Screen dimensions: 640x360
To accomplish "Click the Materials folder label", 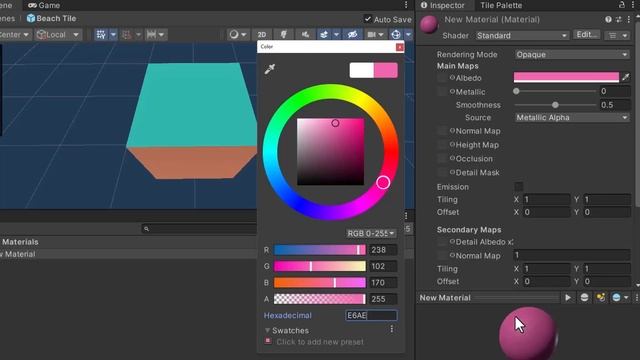I will coord(20,242).
